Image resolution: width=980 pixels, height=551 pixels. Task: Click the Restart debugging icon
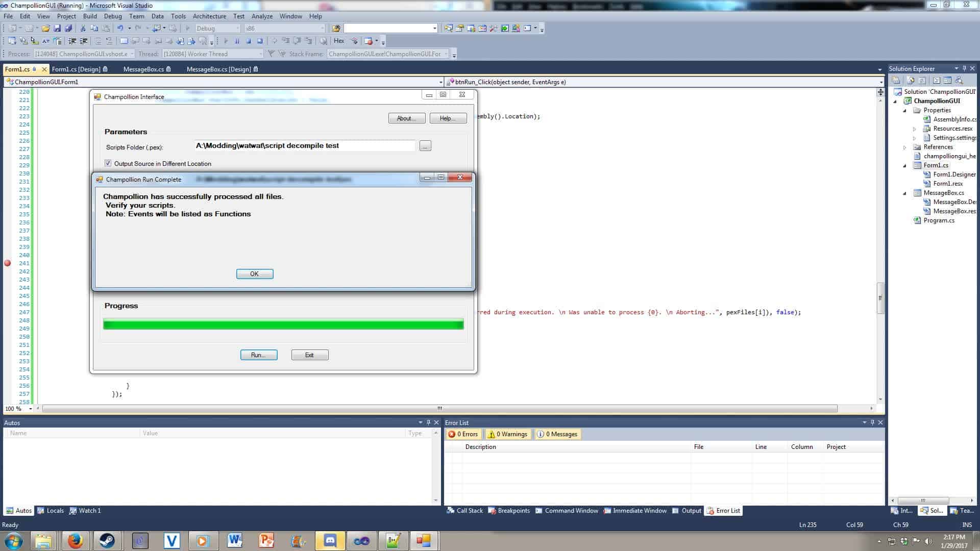tap(260, 41)
